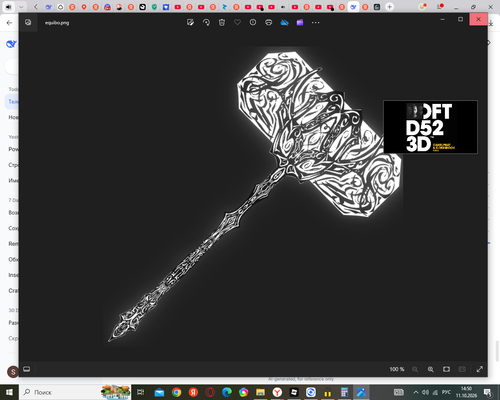Zoom out with the minus magnifier icon
Viewport: 500px width, 400px height.
[x=415, y=369]
